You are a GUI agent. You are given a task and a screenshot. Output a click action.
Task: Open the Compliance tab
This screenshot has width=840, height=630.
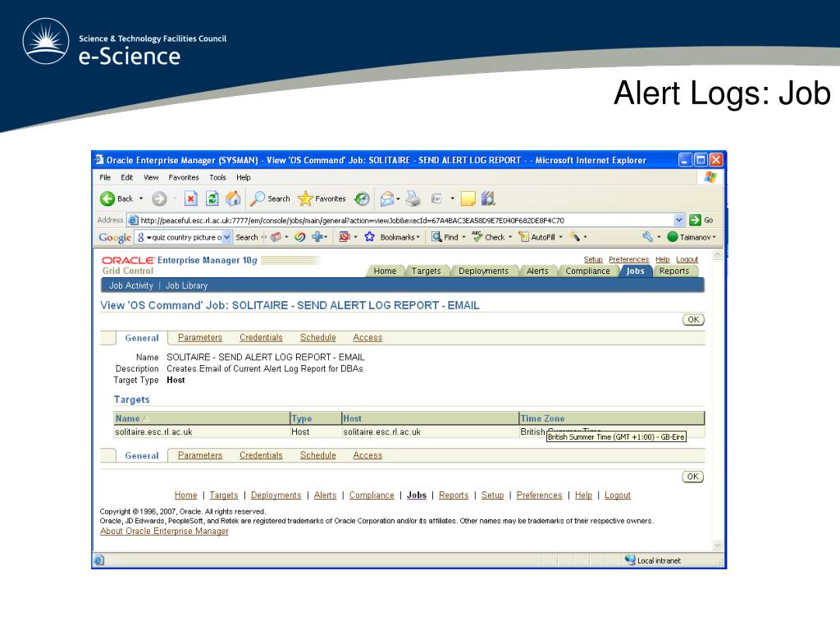(x=587, y=271)
